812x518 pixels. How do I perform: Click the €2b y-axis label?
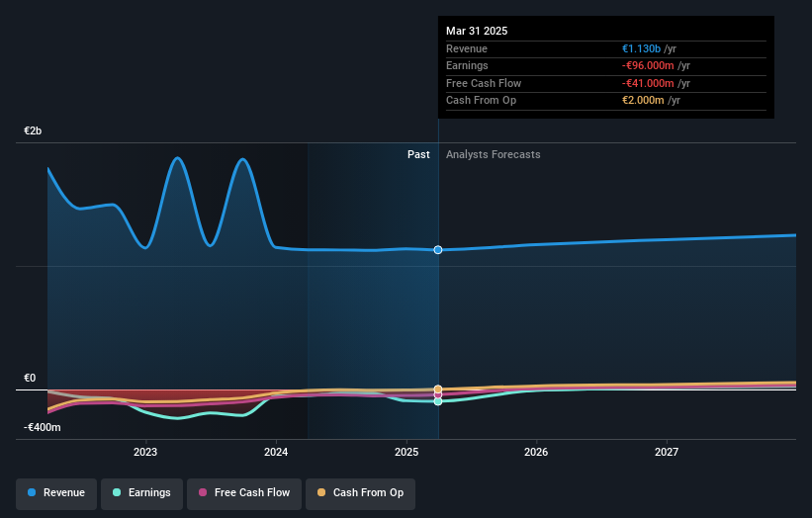click(x=33, y=130)
